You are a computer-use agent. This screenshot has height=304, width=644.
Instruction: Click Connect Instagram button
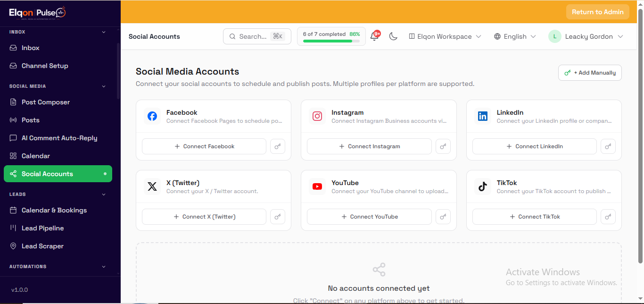[x=369, y=146]
